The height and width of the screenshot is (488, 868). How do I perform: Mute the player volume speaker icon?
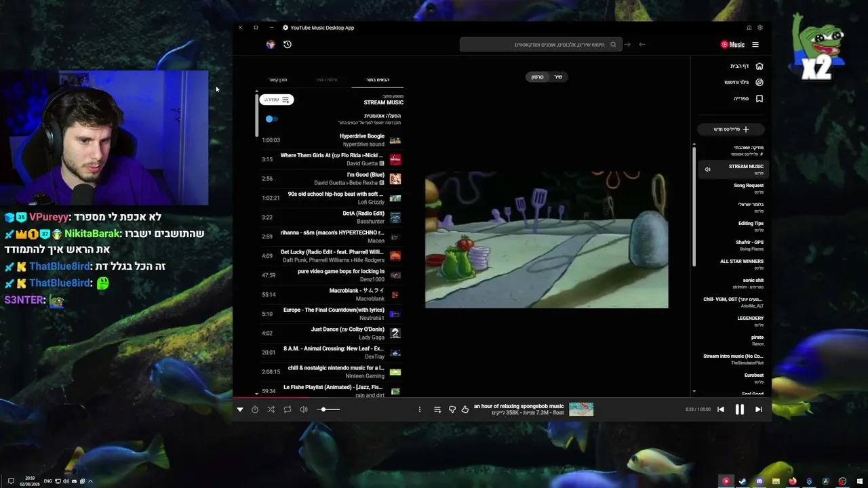(x=304, y=409)
